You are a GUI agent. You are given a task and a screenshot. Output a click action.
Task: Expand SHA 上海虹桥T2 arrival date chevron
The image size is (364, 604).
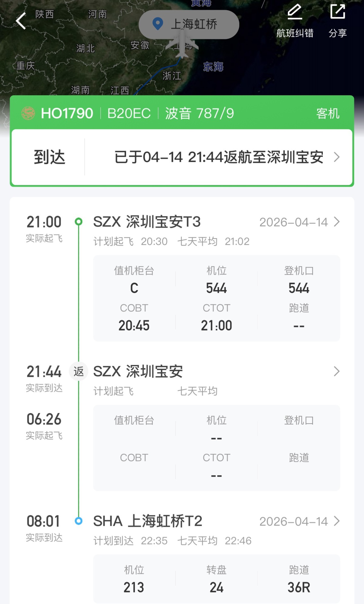pyautogui.click(x=336, y=521)
